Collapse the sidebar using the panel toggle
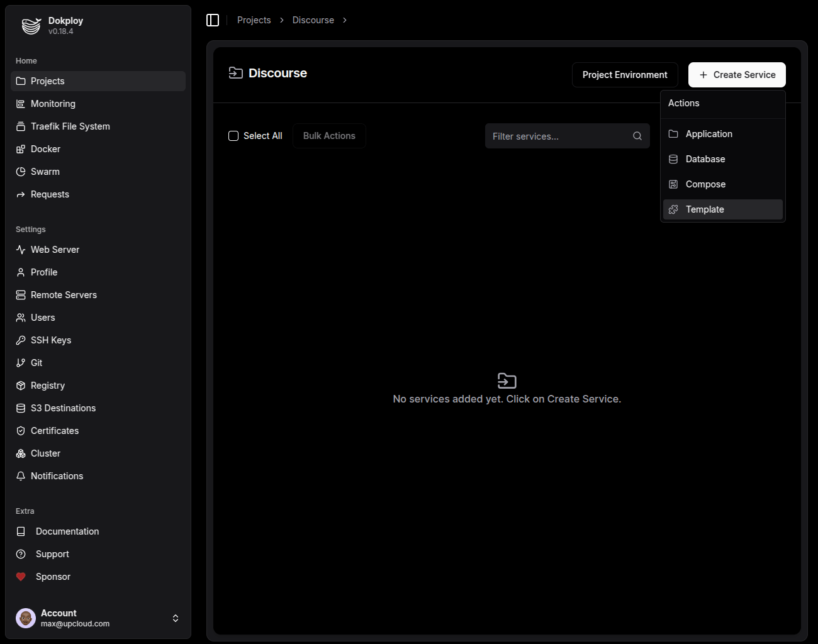 [213, 19]
